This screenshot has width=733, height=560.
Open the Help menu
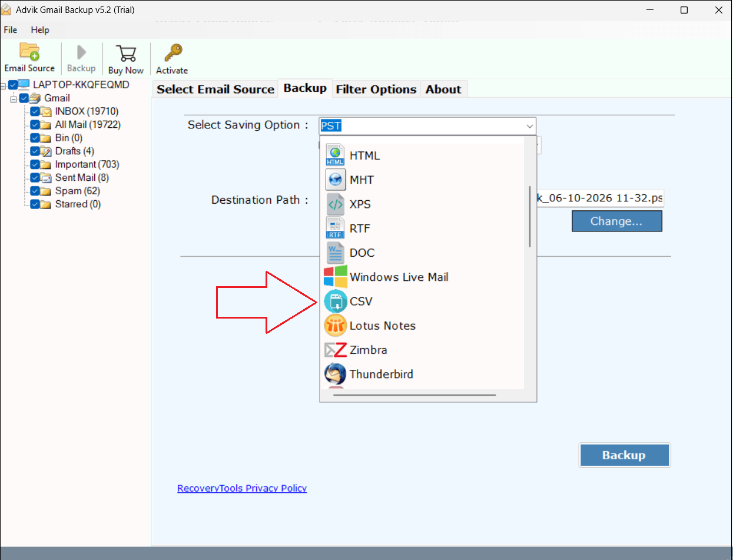pos(40,29)
